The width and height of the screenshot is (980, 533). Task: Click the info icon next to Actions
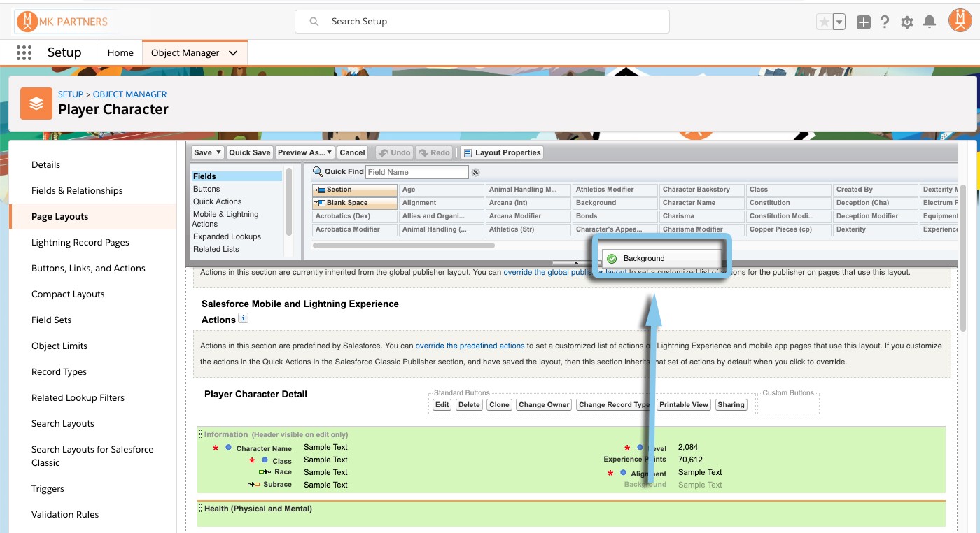[244, 318]
